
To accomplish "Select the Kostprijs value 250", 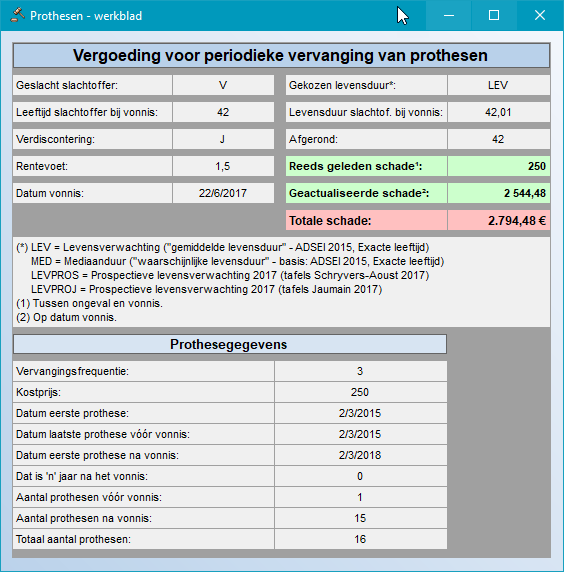I will pos(360,392).
